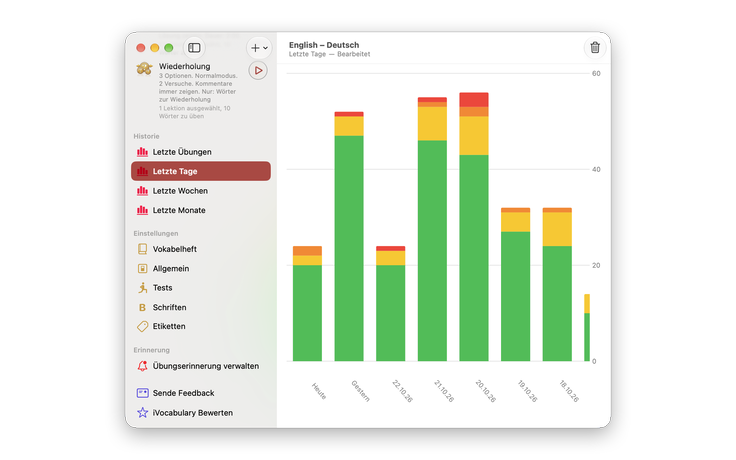
Task: Click the 22.10.26 bar in chart
Action: [391, 304]
